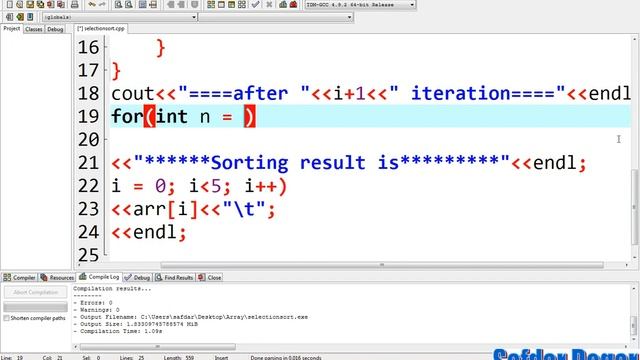This screenshot has height=360, width=640.
Task: Click the Compile & Run toolbar icon
Action: click(x=231, y=4)
